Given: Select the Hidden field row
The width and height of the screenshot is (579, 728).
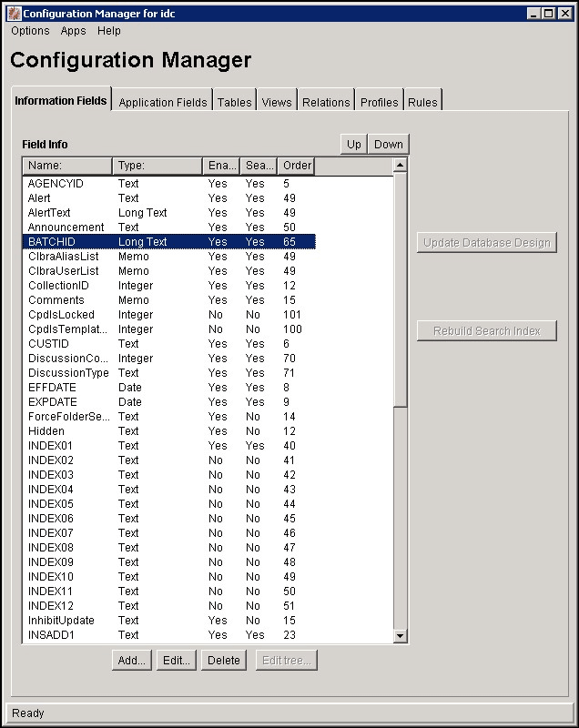Looking at the screenshot, I should coord(169,430).
